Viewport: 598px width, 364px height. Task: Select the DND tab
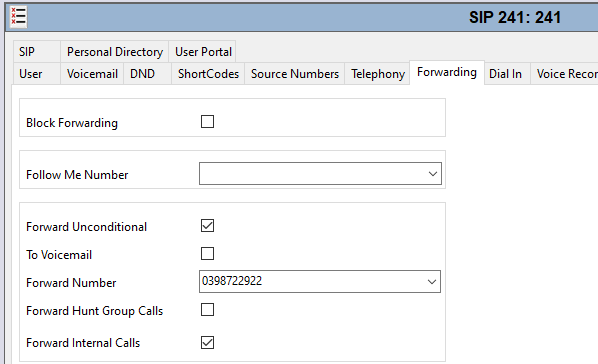tap(147, 74)
